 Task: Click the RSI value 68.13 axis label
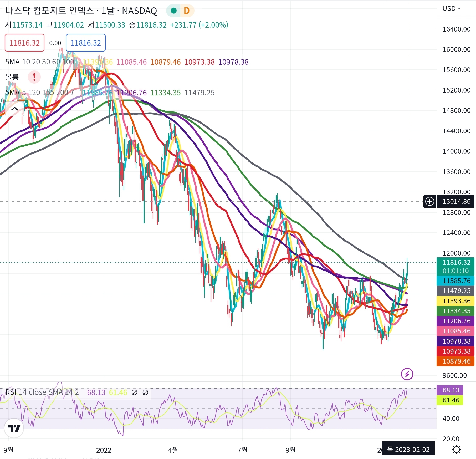click(x=450, y=390)
